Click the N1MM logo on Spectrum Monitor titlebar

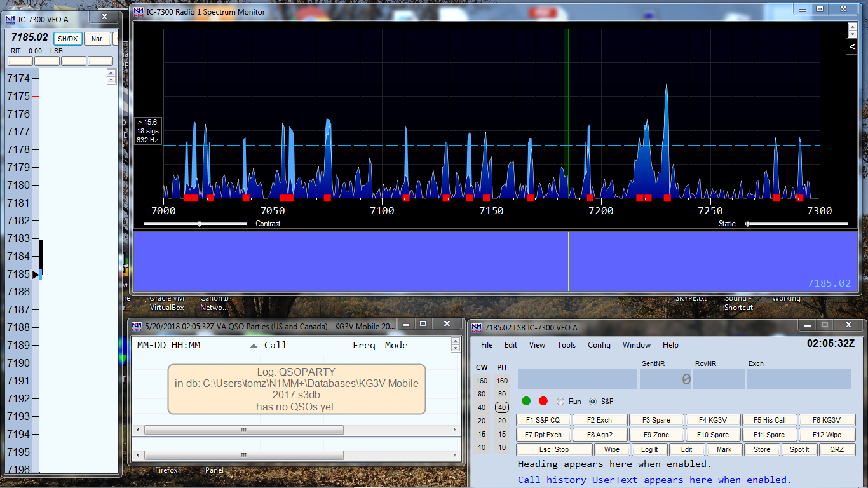tap(139, 11)
